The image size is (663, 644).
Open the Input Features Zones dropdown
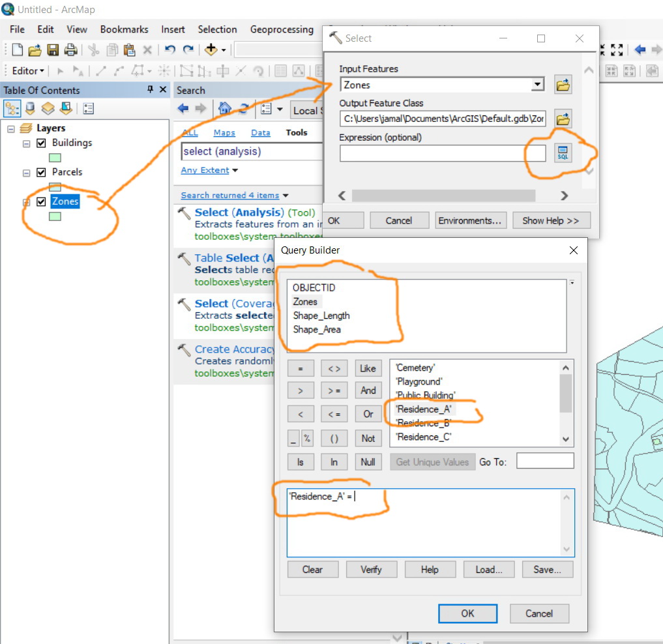(537, 85)
